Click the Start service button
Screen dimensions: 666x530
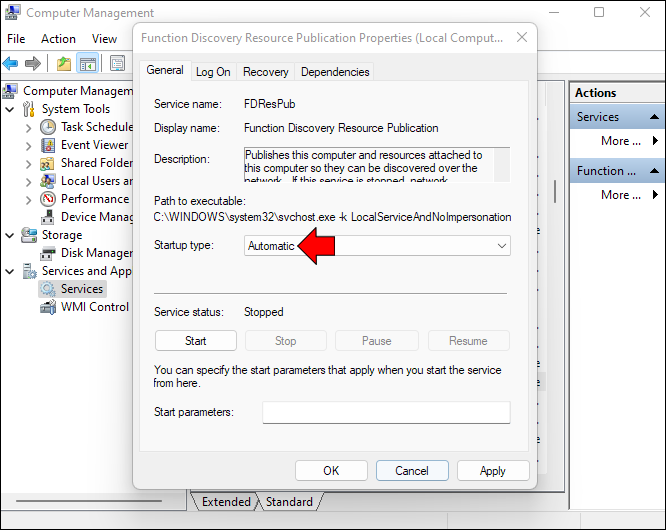(x=195, y=341)
